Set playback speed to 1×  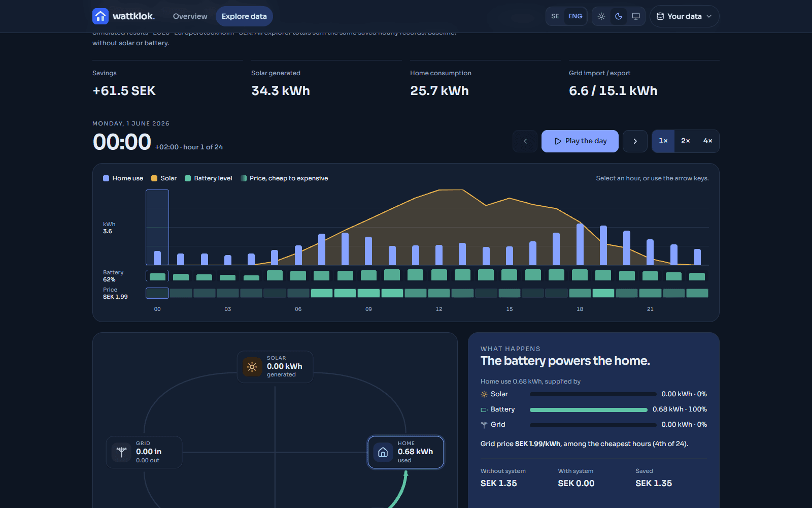pos(663,141)
